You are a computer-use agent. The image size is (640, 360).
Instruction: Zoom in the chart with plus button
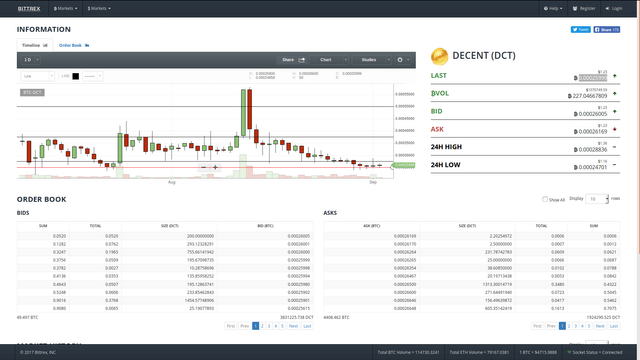215,167
